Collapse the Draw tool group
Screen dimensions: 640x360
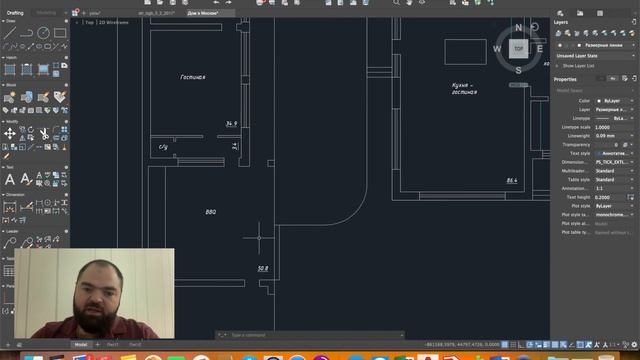point(3,21)
